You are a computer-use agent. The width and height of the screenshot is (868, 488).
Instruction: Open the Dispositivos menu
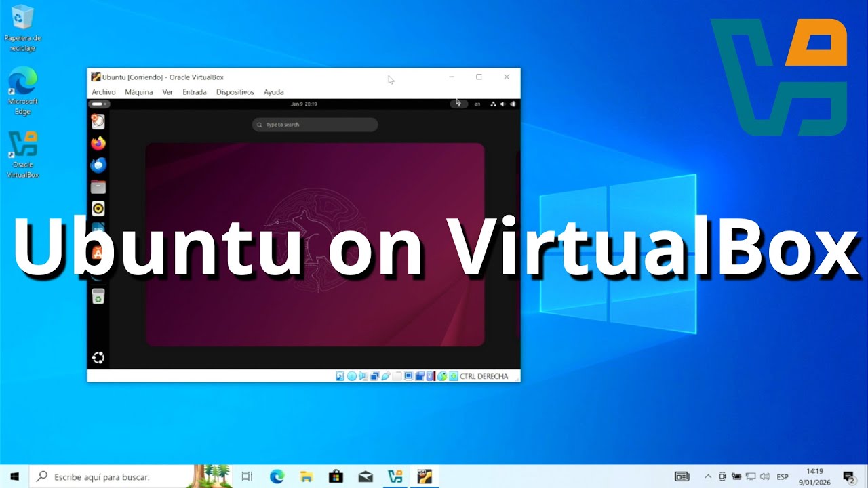pos(235,92)
